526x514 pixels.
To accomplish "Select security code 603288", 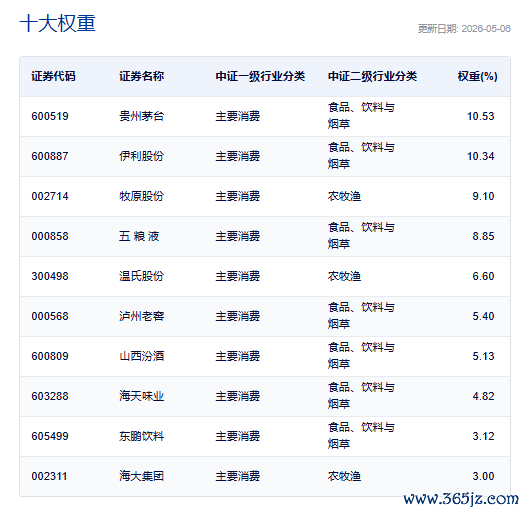I will click(50, 396).
